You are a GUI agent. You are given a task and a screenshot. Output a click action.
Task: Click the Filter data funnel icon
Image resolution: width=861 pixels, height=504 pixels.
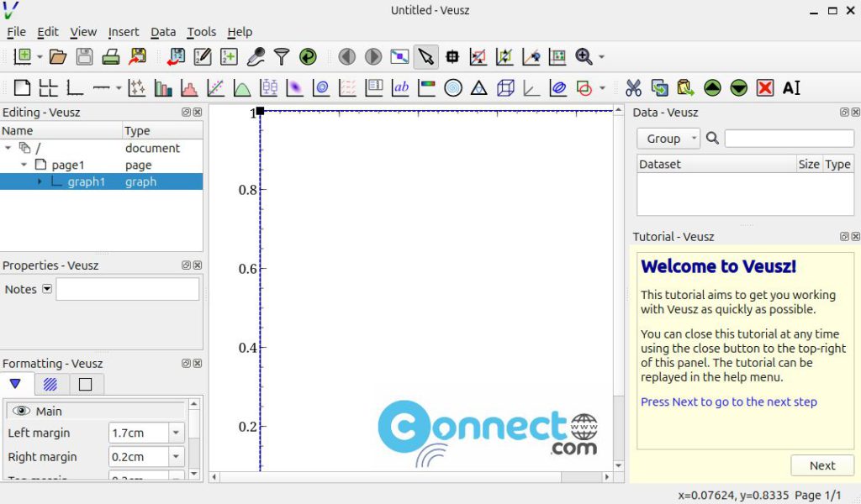[x=282, y=57]
